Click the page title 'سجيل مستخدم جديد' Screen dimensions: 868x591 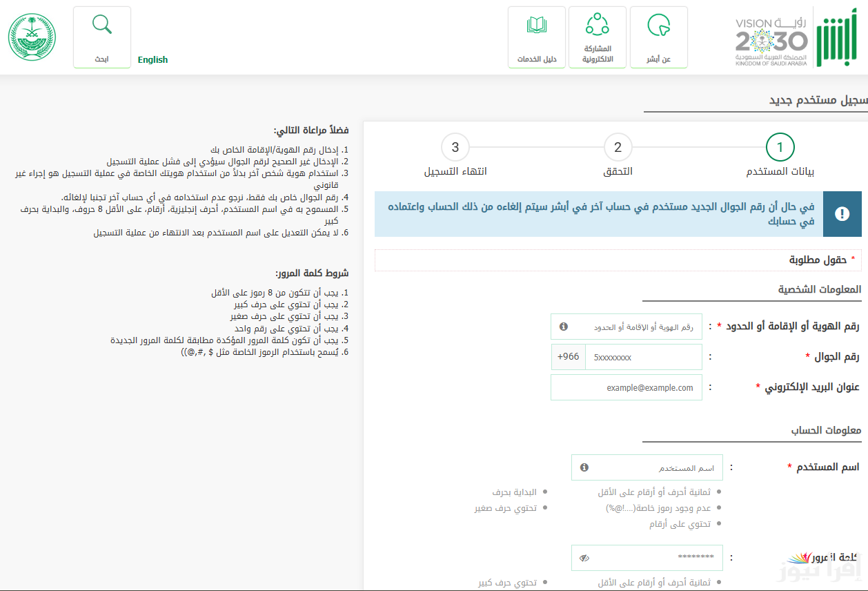pyautogui.click(x=818, y=100)
